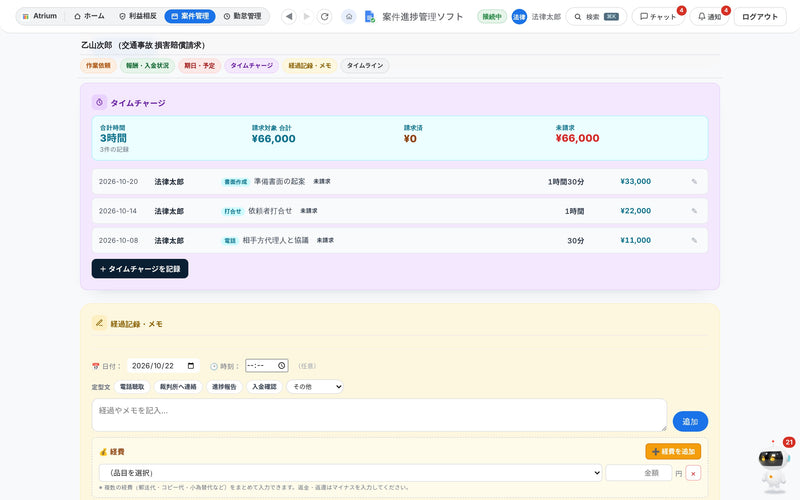Image resolution: width=800 pixels, height=500 pixels.
Task: Click the 日付 date field 2026/10/22
Action: 163,366
